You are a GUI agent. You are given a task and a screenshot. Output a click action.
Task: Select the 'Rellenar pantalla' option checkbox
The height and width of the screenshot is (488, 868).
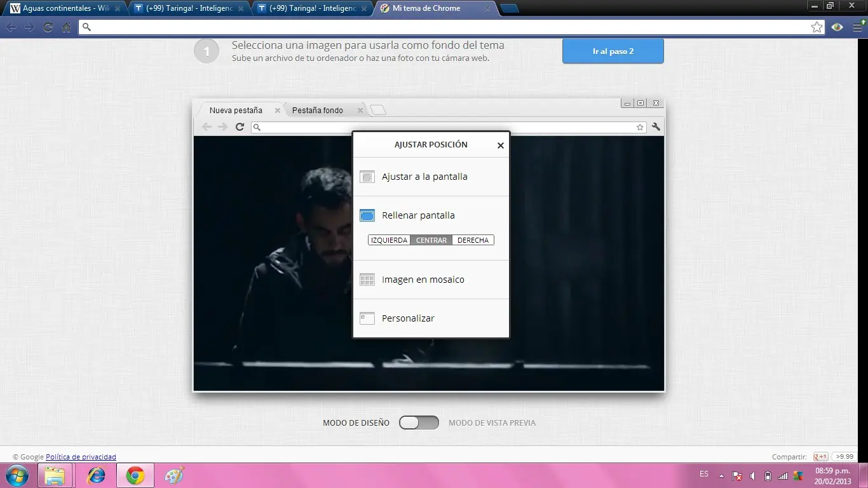tap(367, 215)
